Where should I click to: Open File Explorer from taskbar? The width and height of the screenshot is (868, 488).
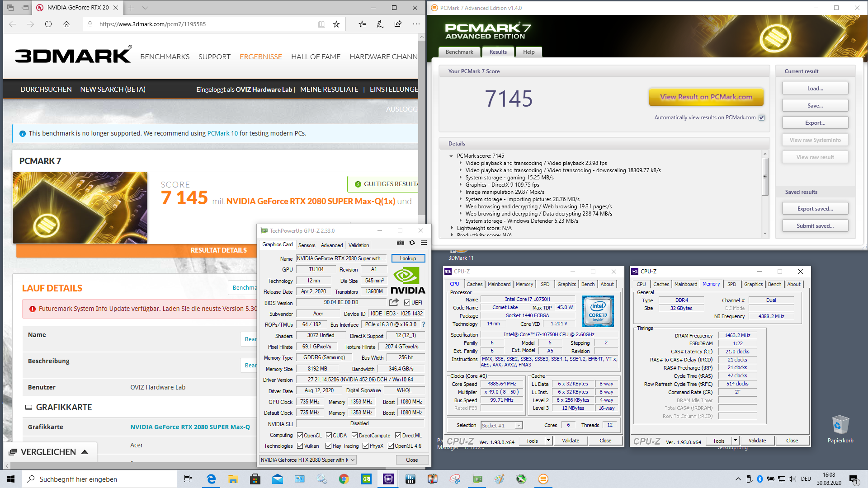(233, 479)
